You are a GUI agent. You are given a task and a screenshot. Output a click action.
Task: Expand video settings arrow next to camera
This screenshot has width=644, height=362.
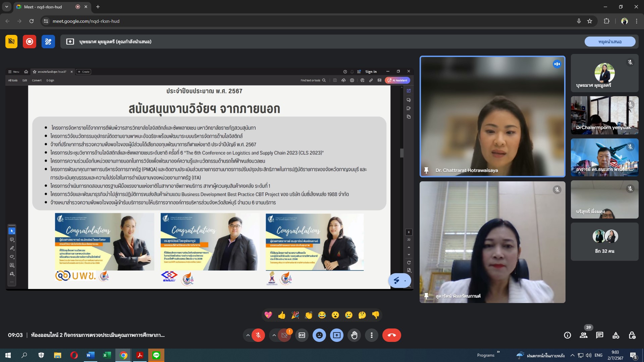tap(274, 335)
